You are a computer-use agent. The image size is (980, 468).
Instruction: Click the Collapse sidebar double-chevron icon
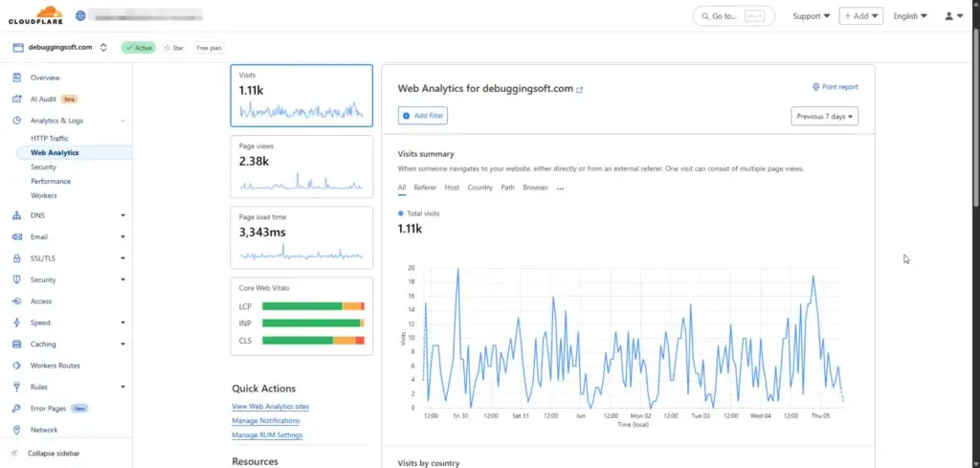coord(14,453)
